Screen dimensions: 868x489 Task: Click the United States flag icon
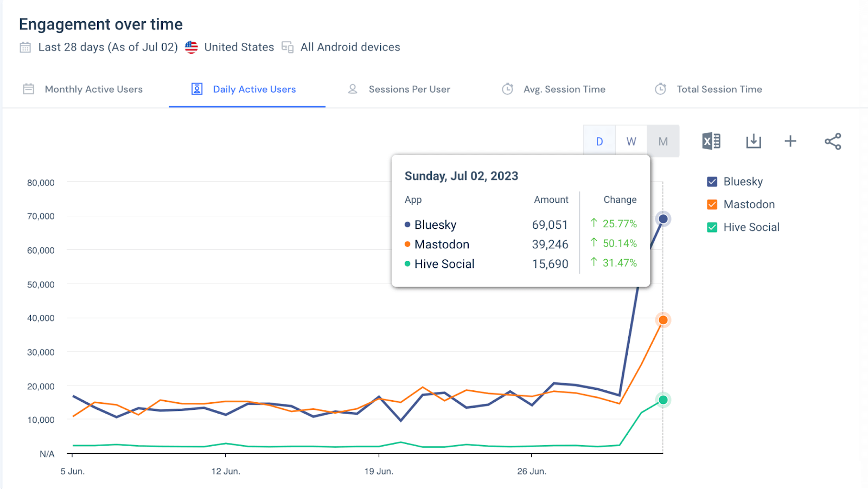pos(191,47)
